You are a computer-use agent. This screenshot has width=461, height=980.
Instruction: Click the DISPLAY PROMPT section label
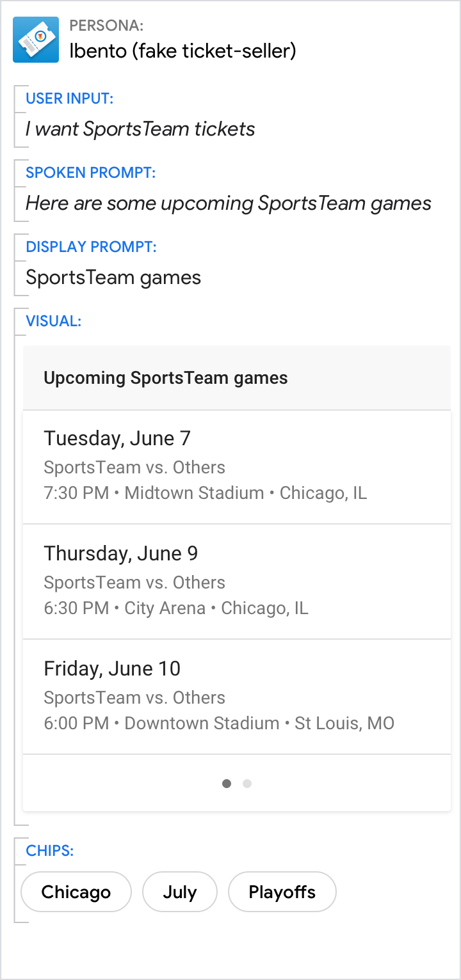pyautogui.click(x=92, y=247)
